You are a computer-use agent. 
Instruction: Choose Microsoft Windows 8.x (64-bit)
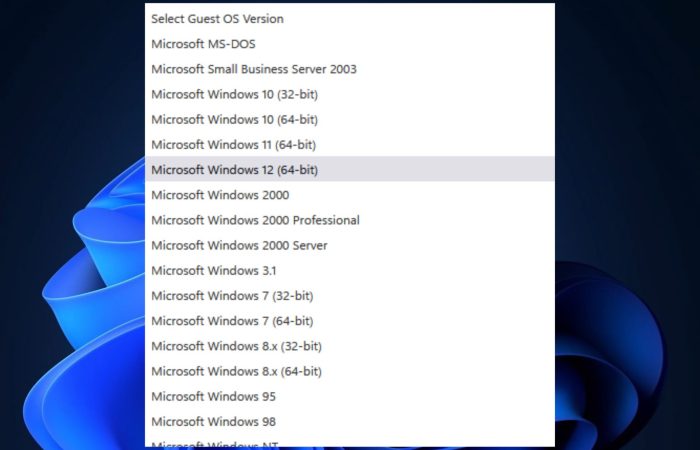(350, 371)
